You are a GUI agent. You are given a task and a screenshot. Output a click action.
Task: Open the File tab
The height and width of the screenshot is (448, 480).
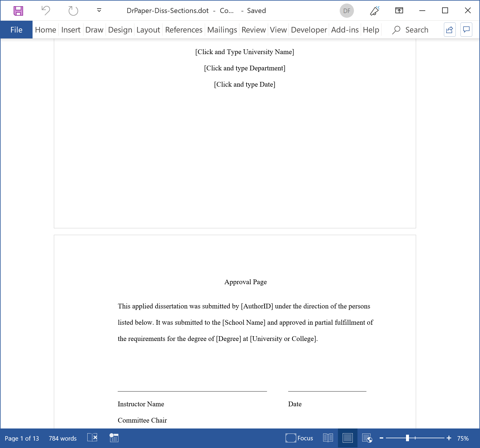tap(16, 30)
